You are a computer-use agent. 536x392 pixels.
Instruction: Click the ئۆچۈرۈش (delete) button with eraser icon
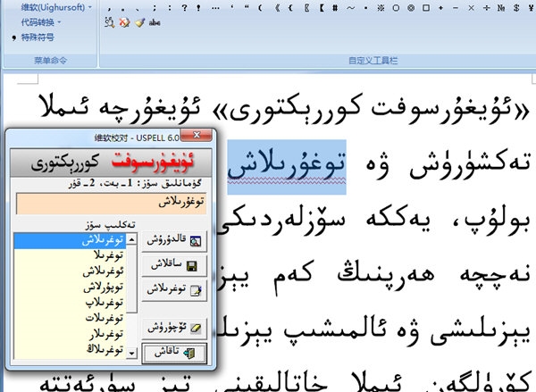pos(174,329)
